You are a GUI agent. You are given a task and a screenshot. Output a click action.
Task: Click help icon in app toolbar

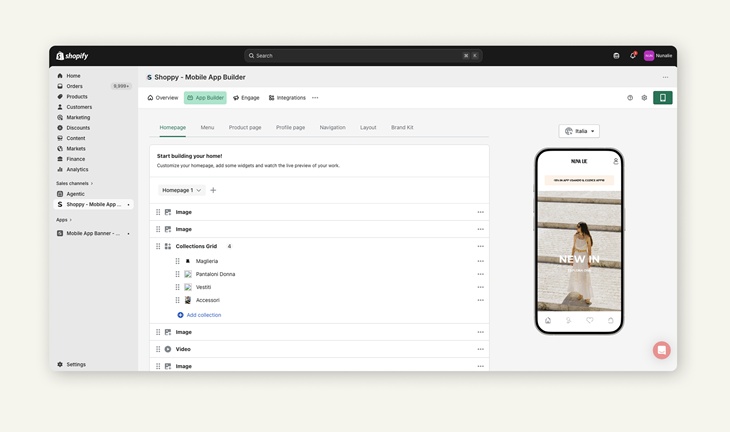630,98
